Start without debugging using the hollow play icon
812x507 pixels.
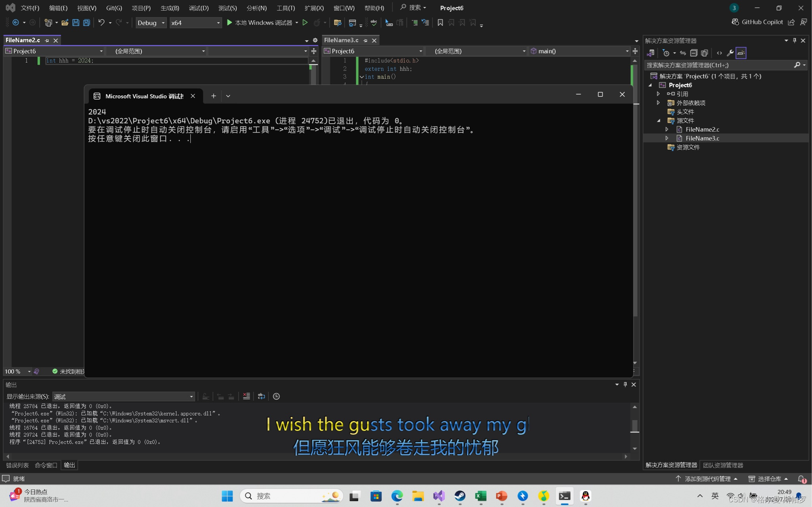(305, 23)
